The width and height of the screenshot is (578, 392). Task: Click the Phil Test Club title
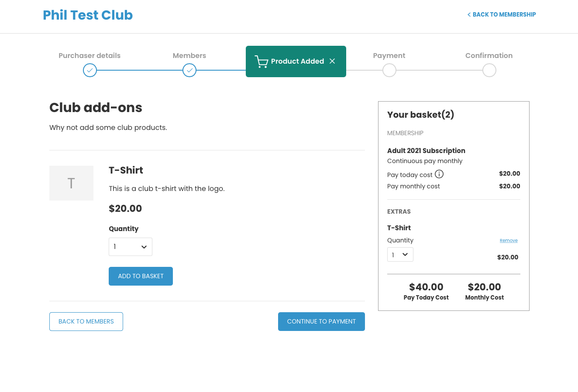88,15
